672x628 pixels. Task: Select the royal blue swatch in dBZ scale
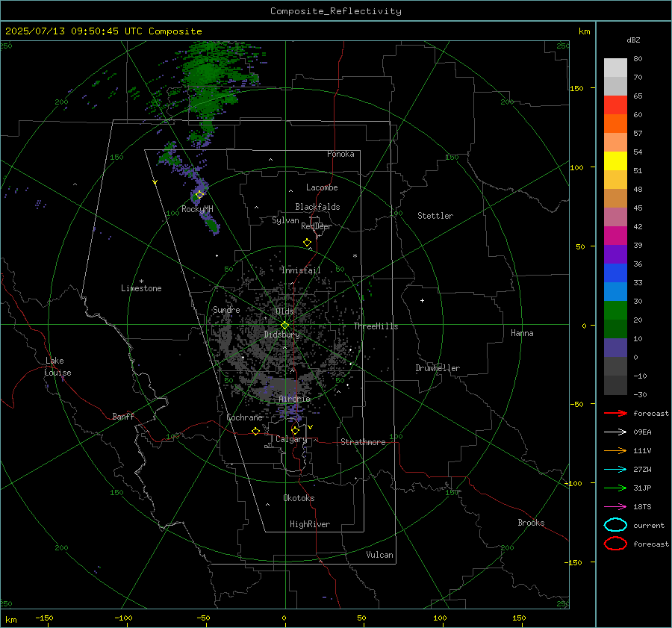[615, 273]
